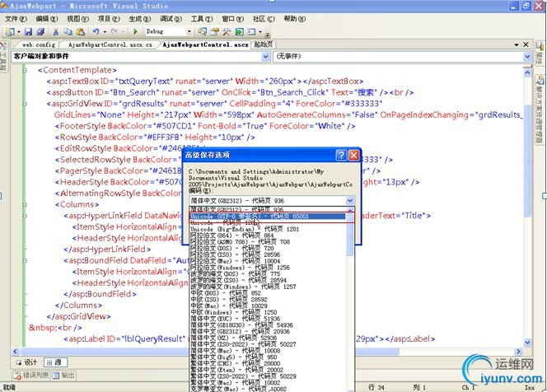The image size is (547, 392).
Task: Open the 工具(T) menu
Action: click(x=202, y=19)
